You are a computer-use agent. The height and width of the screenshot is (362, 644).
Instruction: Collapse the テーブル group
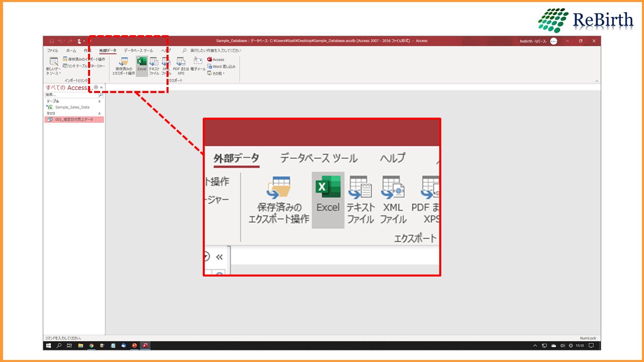click(x=99, y=101)
